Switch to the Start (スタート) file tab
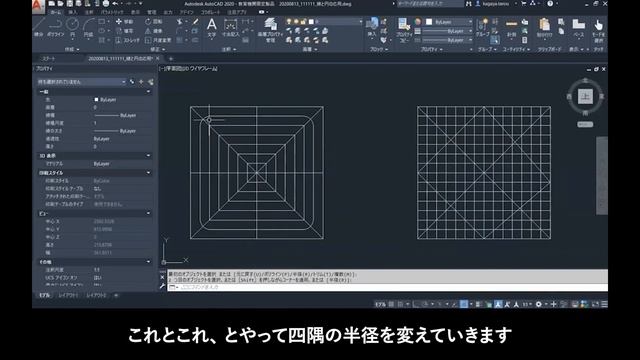 tap(49, 59)
